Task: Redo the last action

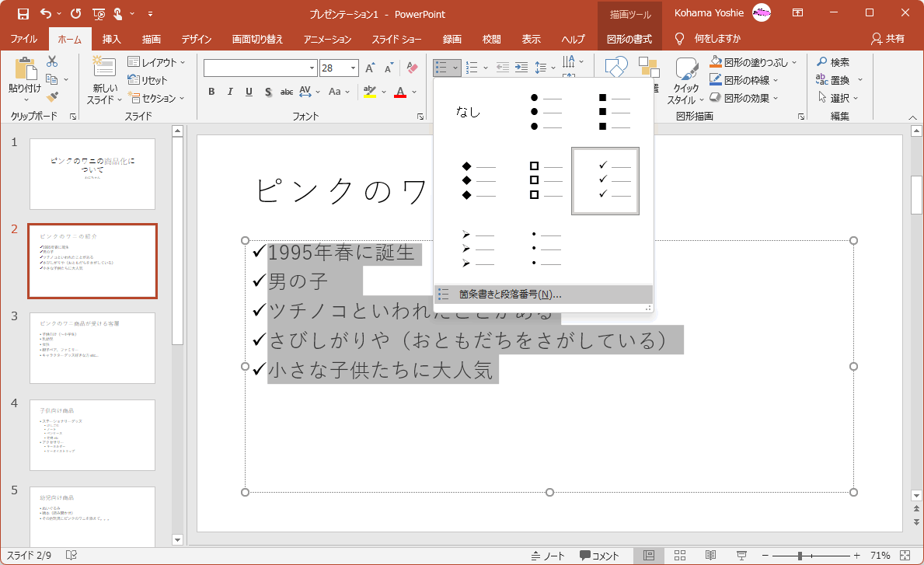Action: coord(76,13)
